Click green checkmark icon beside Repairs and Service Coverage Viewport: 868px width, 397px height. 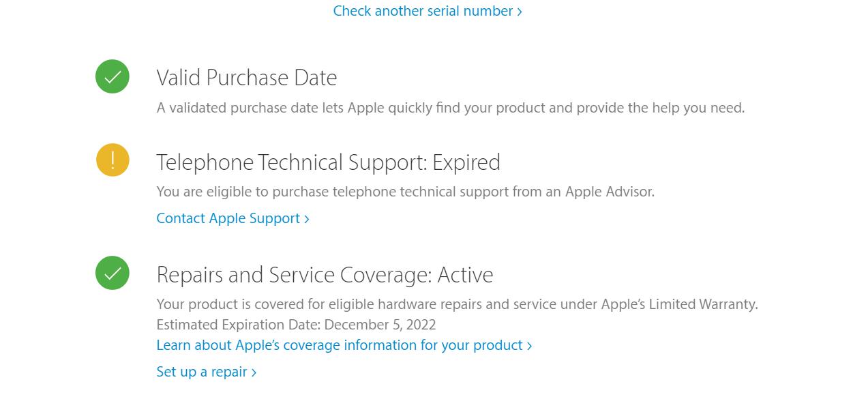coord(113,273)
